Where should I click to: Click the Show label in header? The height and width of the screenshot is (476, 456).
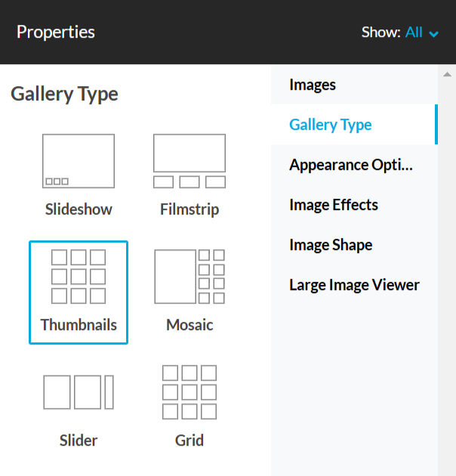point(381,32)
